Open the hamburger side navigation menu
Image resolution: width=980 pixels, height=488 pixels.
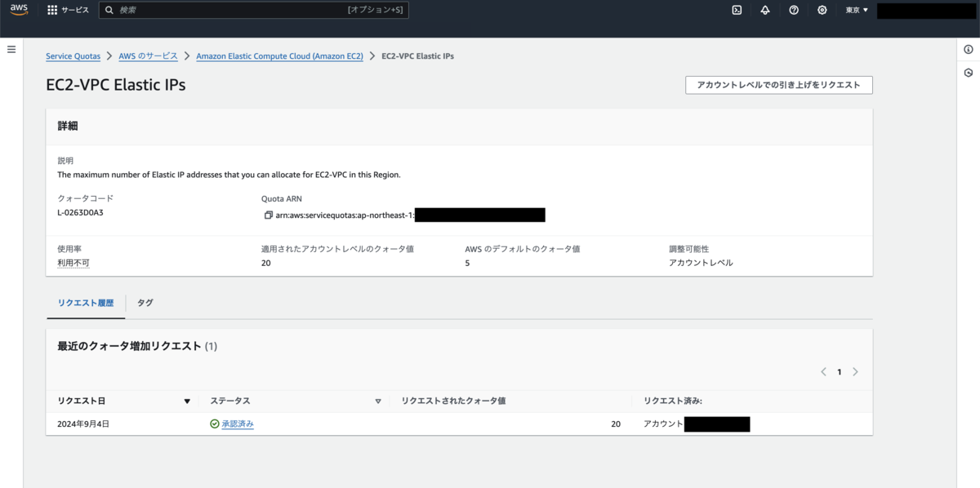11,50
